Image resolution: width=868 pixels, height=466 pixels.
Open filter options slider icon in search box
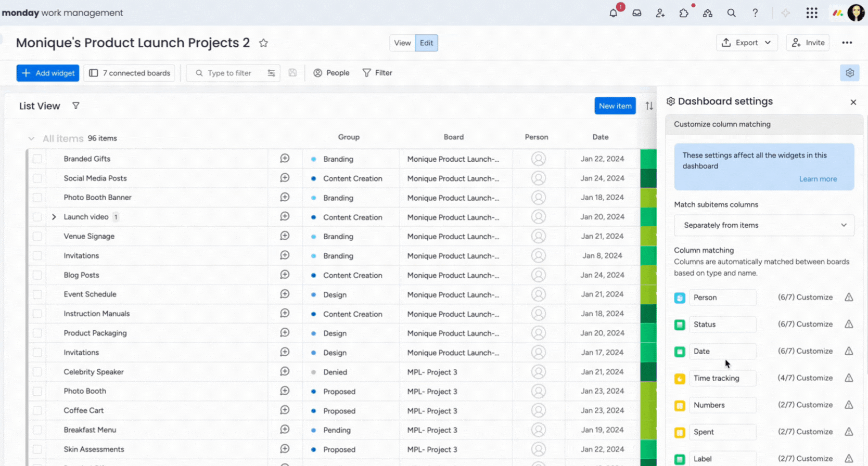271,73
